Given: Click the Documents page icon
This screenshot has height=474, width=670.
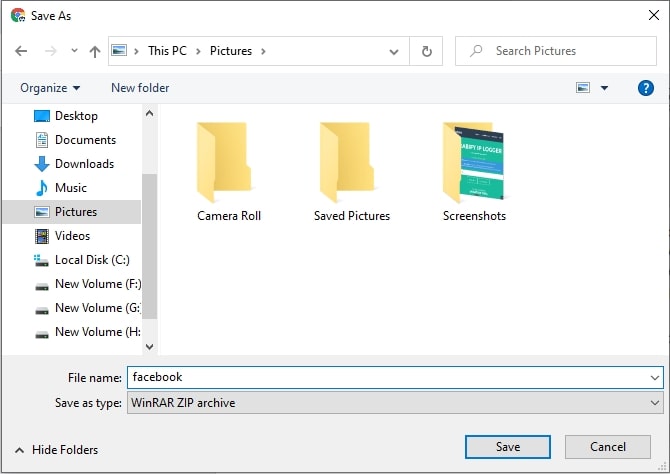Looking at the screenshot, I should 42,140.
